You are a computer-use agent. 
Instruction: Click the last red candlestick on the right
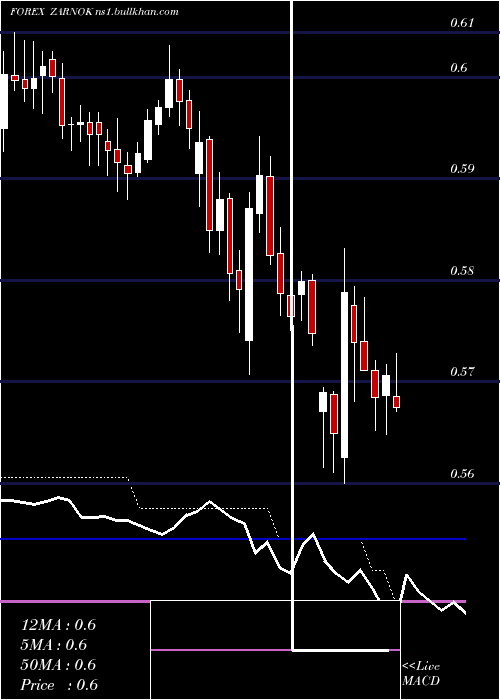(396, 402)
